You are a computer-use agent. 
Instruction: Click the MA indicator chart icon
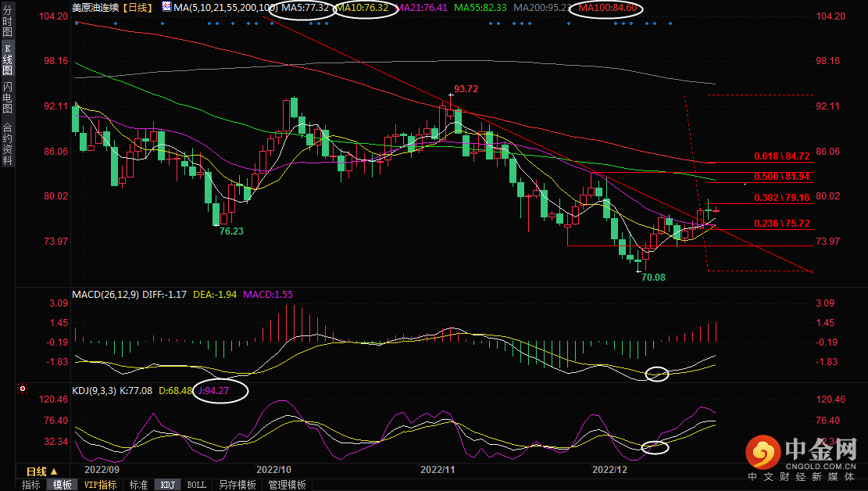(x=167, y=7)
